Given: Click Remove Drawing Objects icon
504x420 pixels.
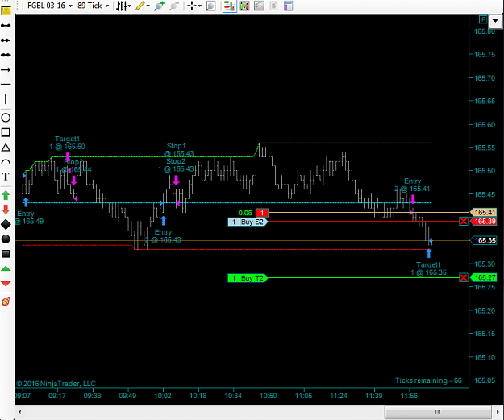Looking at the screenshot, I should (6, 301).
